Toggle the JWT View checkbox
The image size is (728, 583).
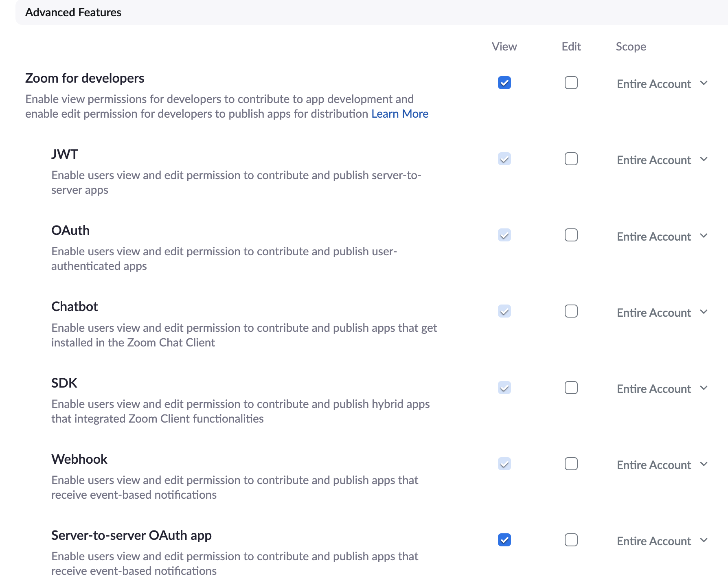[x=504, y=159]
